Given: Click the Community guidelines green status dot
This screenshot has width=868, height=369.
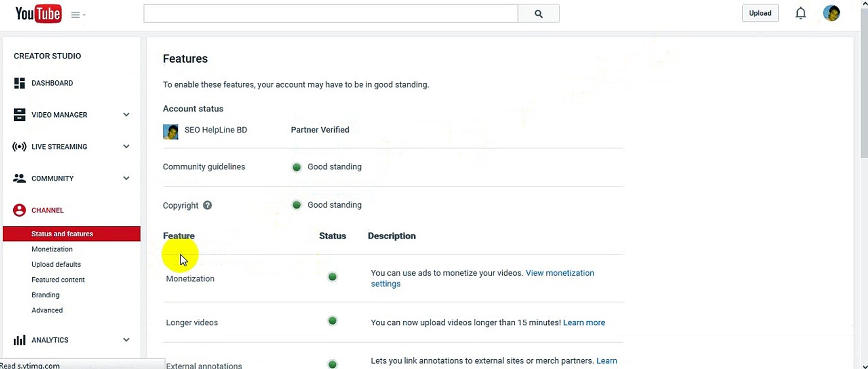Looking at the screenshot, I should point(297,167).
